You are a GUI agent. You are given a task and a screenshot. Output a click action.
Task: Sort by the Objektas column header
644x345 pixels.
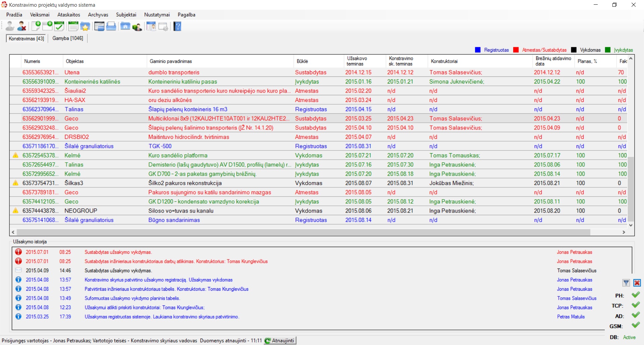(x=105, y=61)
